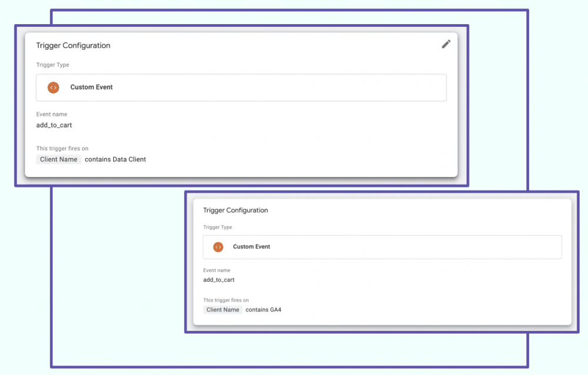The height and width of the screenshot is (375, 588).
Task: Click the Trigger Configuration heading with the pencil icon
Action: (73, 46)
